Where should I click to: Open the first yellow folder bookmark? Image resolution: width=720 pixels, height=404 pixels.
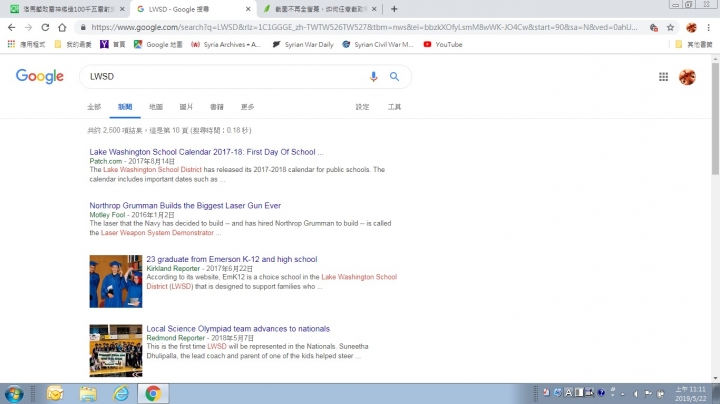[73, 45]
